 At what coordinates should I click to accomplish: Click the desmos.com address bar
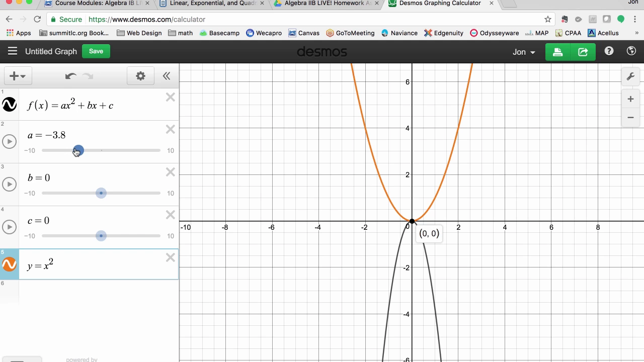coord(297,19)
